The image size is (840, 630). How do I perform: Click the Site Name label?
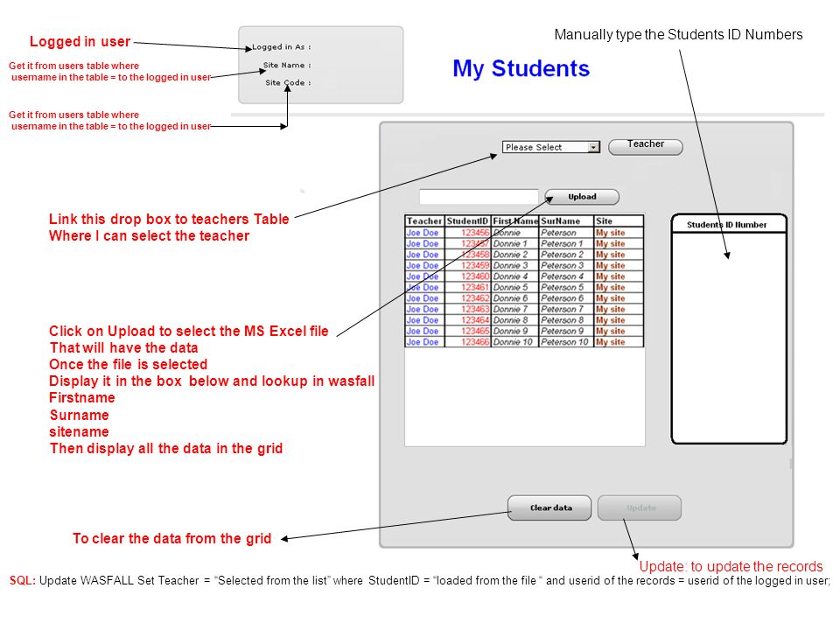click(x=287, y=66)
